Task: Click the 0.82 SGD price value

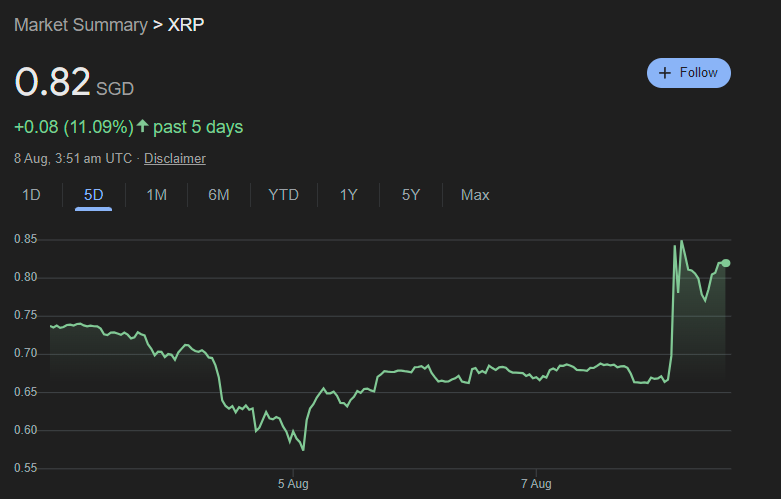Action: pyautogui.click(x=52, y=82)
